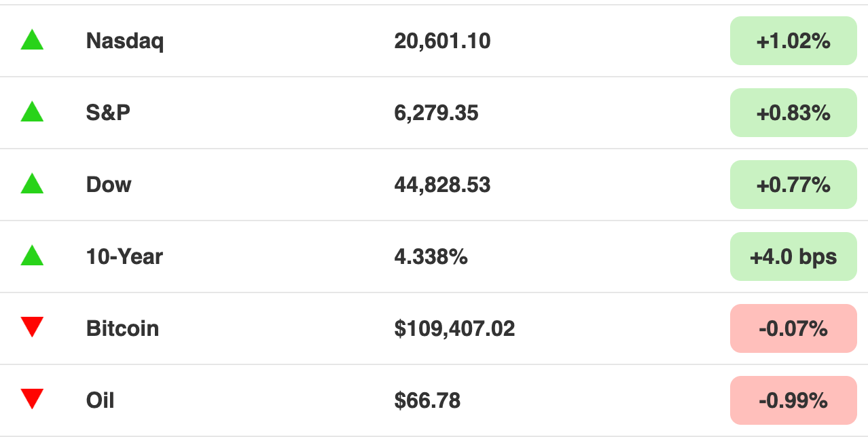
Task: Open the Bitcoin label
Action: 122,328
